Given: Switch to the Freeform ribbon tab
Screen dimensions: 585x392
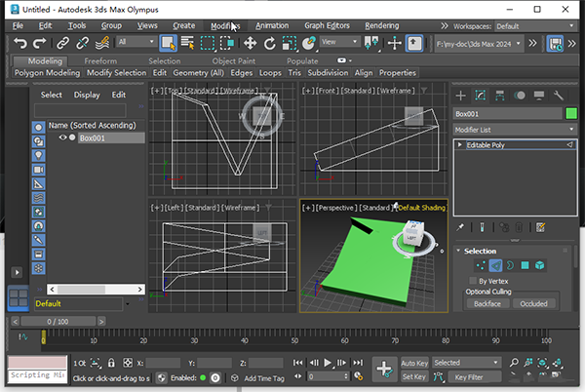Looking at the screenshot, I should [100, 60].
